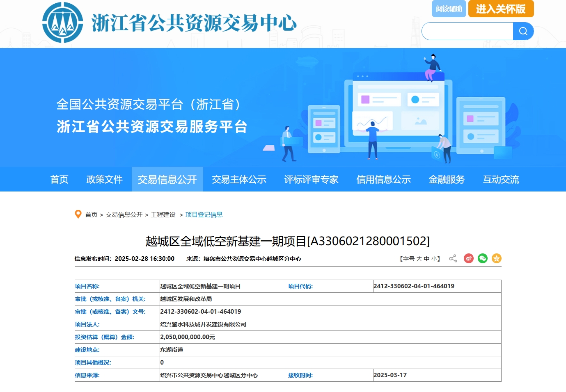
Task: Open the 政策文件 navigation menu
Action: (x=104, y=179)
